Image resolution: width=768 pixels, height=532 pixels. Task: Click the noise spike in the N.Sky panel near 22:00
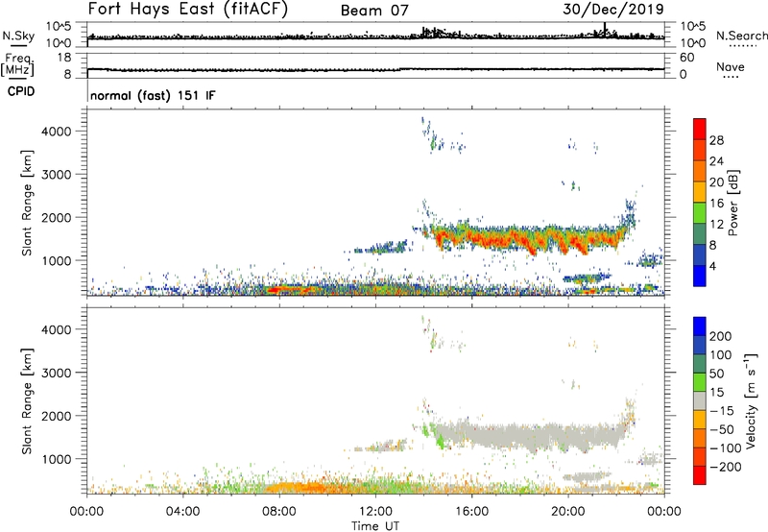(x=605, y=29)
